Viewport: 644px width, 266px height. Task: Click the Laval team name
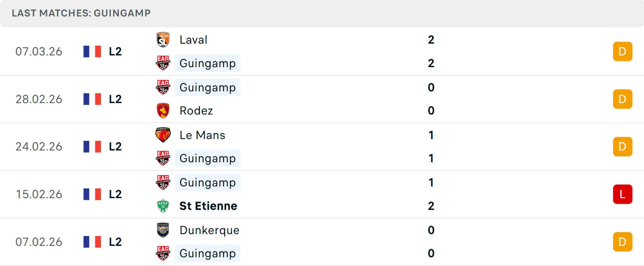[x=193, y=39]
